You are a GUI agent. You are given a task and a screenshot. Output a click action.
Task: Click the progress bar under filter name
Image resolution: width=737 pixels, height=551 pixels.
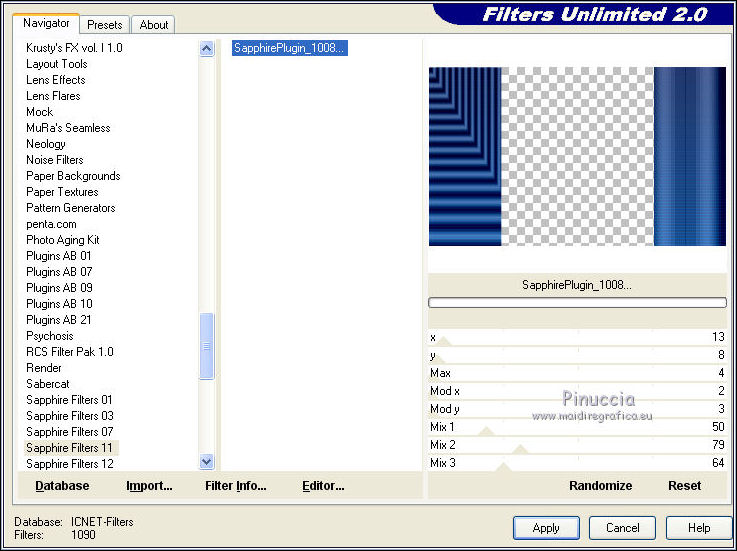click(x=577, y=302)
